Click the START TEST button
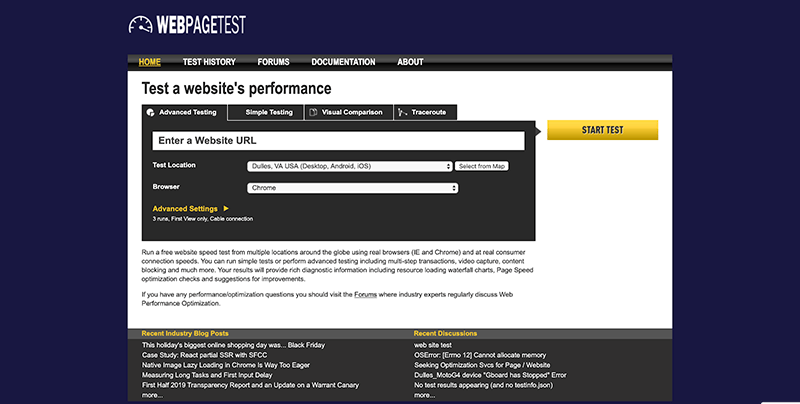 coord(603,130)
